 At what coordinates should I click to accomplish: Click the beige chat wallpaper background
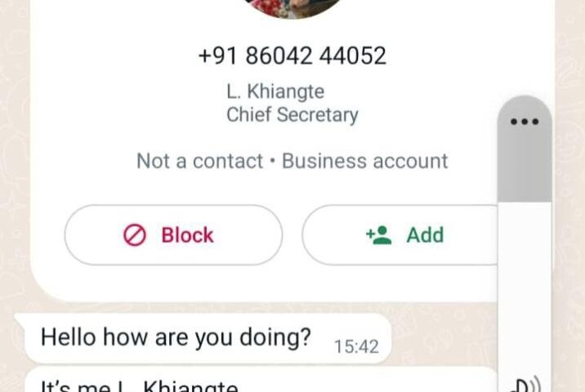[x=15, y=186]
